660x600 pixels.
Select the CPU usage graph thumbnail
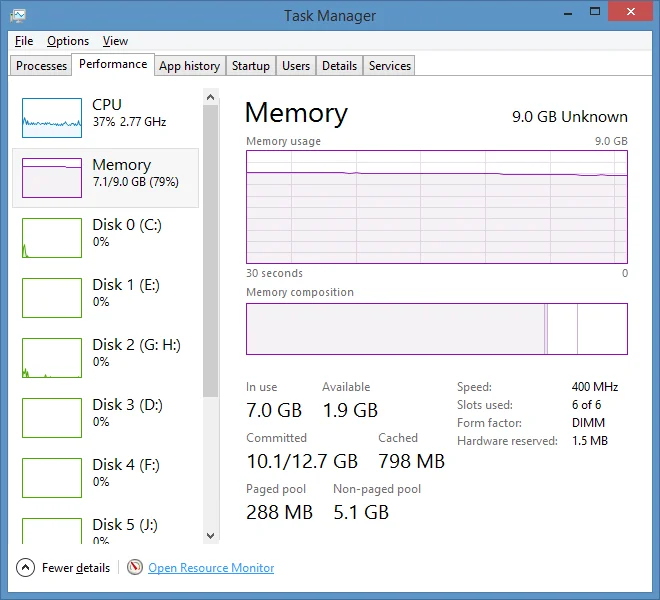pyautogui.click(x=52, y=118)
